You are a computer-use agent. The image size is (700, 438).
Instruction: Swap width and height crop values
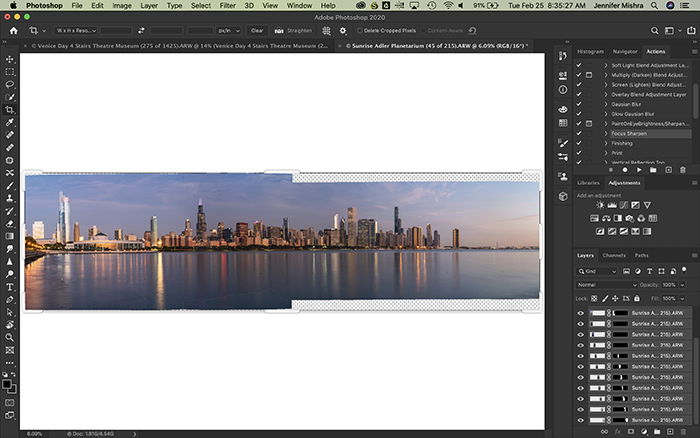[x=143, y=31]
